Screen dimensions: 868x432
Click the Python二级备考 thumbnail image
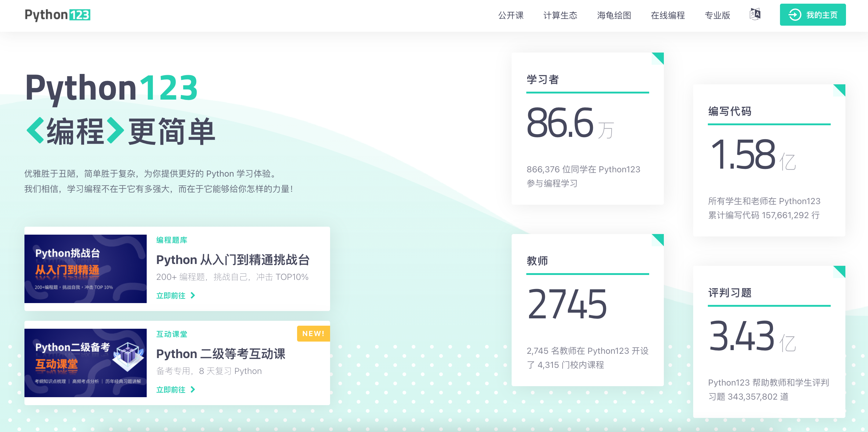(86, 363)
